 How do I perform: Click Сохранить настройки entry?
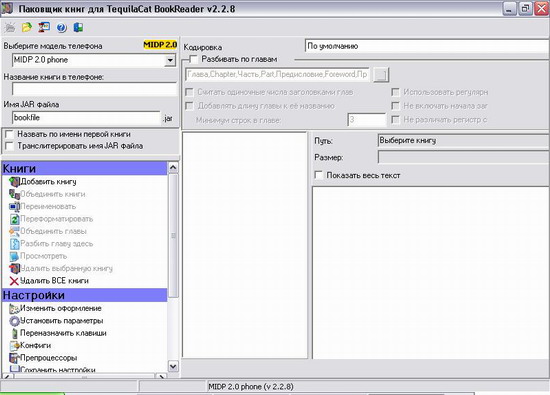(58, 370)
